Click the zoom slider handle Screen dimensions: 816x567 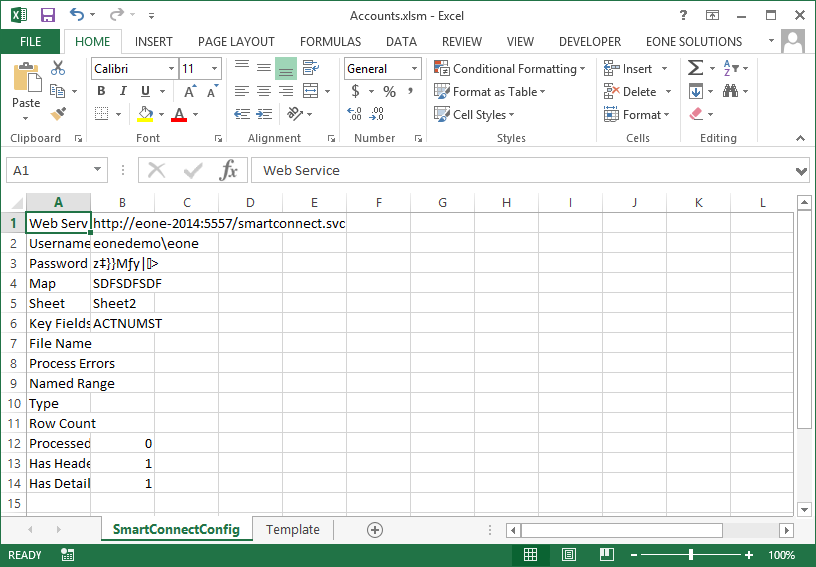(x=691, y=555)
